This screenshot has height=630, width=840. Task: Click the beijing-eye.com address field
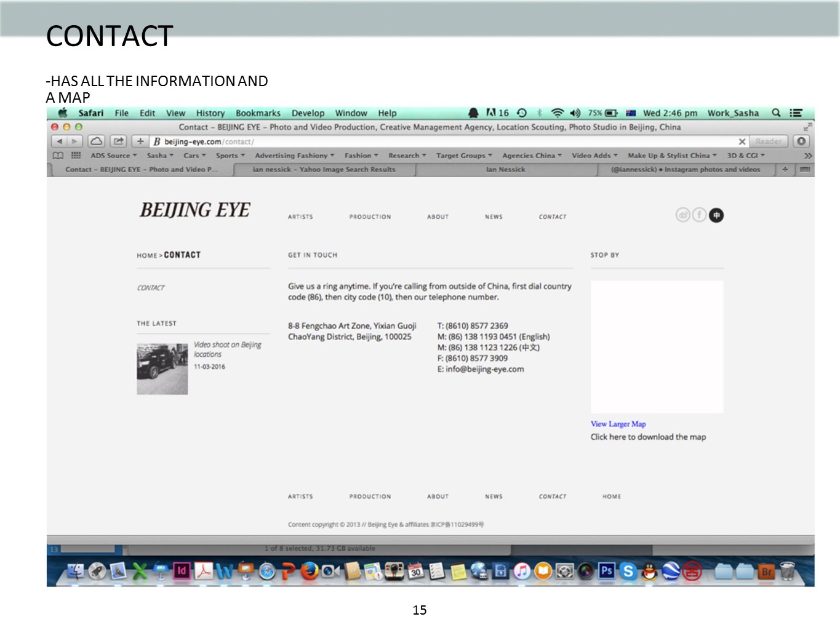point(443,142)
